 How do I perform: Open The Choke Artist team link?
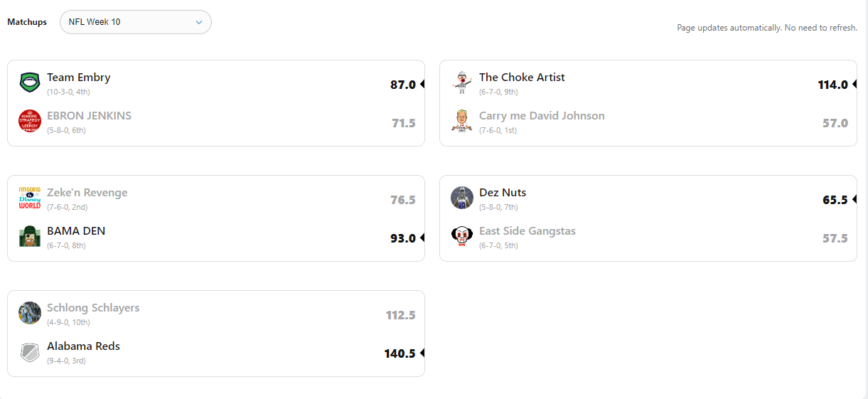(x=522, y=78)
